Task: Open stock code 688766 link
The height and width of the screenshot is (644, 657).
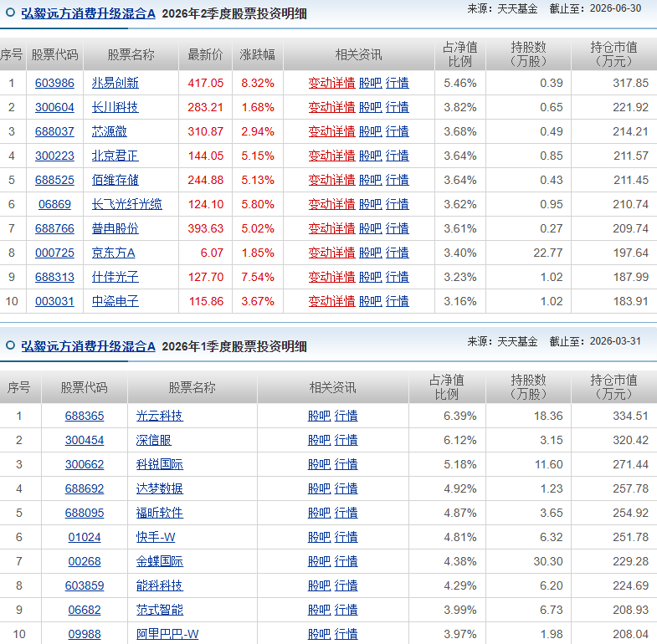Action: point(54,228)
